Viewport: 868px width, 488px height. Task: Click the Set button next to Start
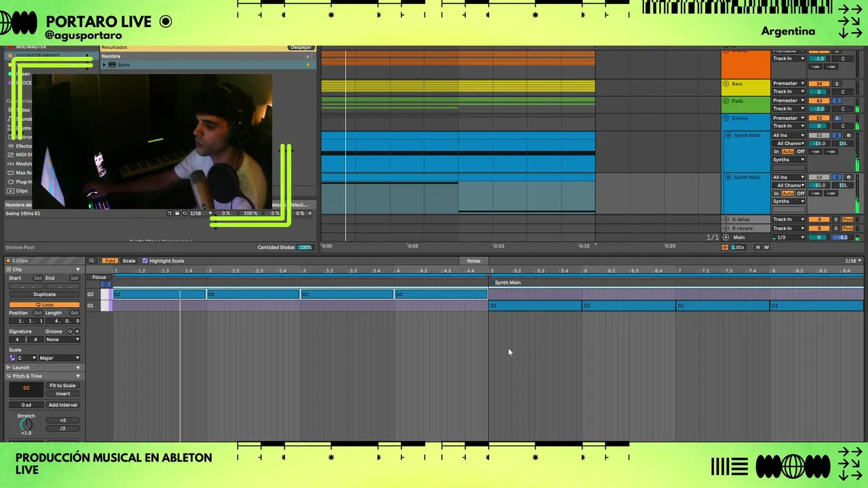tap(38, 278)
